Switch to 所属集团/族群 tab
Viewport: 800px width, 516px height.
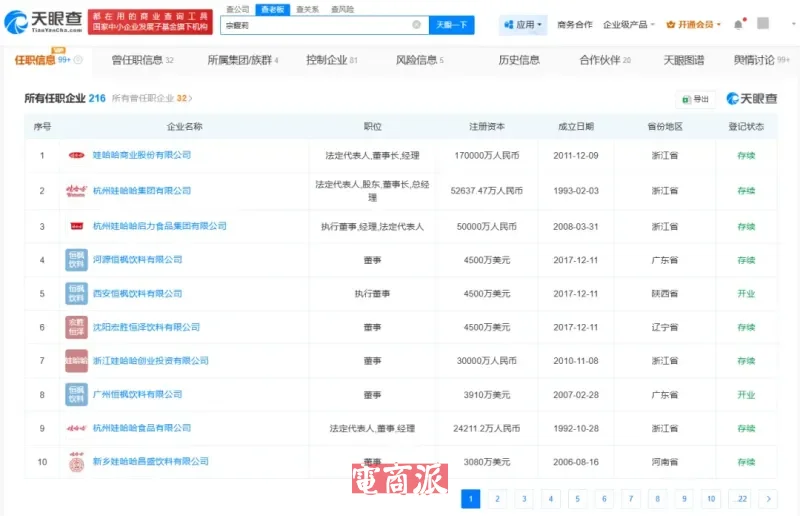coord(243,60)
